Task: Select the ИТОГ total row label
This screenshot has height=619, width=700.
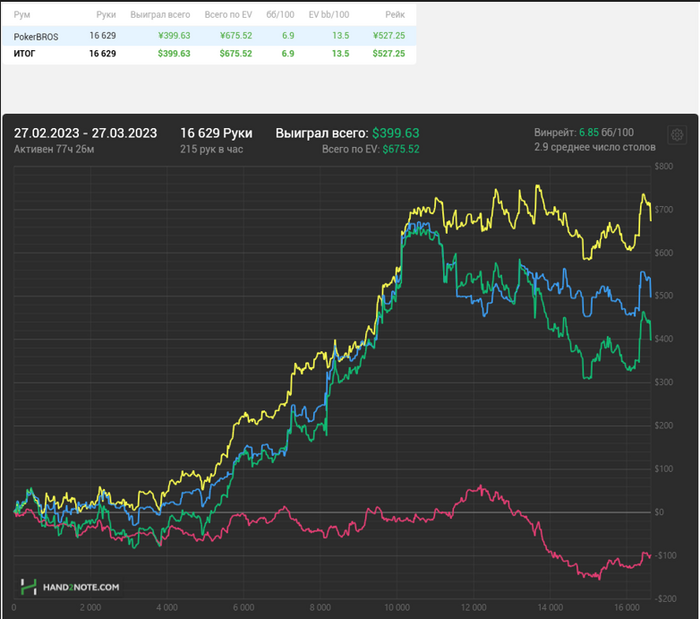Action: tap(24, 54)
